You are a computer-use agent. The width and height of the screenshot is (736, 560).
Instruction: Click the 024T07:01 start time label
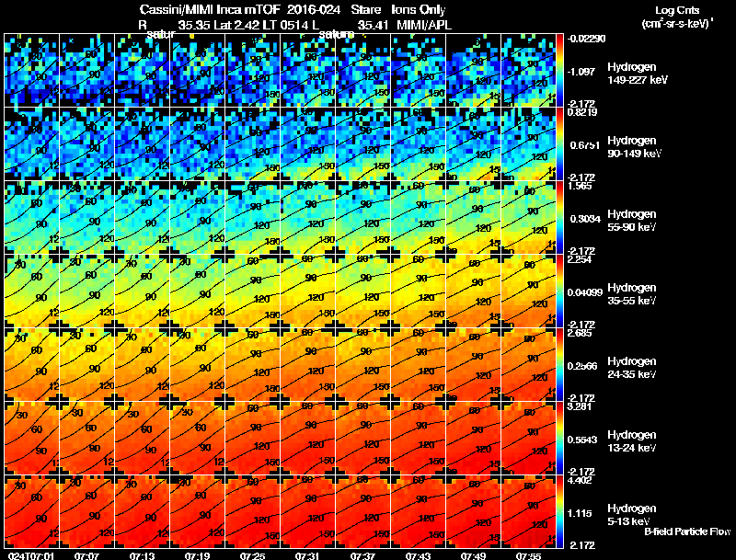point(31,555)
